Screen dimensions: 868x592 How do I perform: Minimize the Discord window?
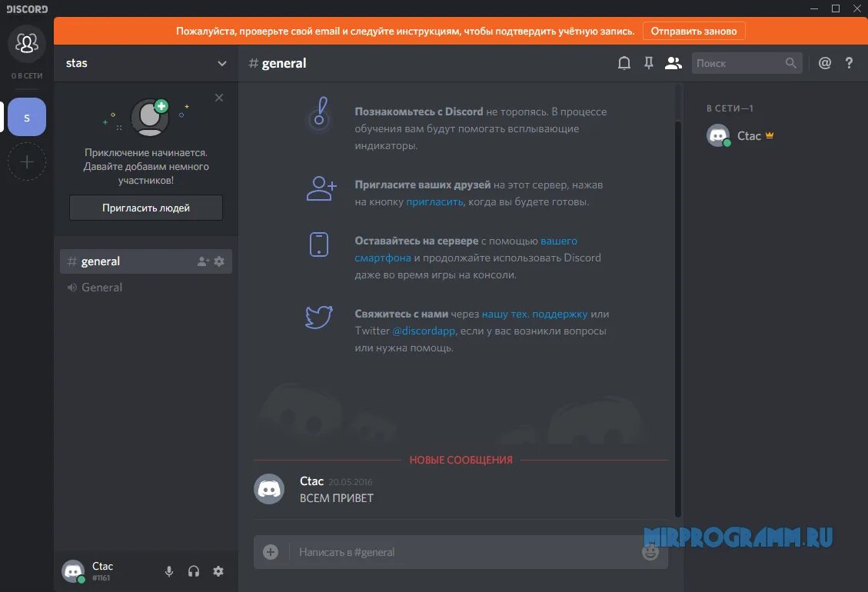click(813, 8)
